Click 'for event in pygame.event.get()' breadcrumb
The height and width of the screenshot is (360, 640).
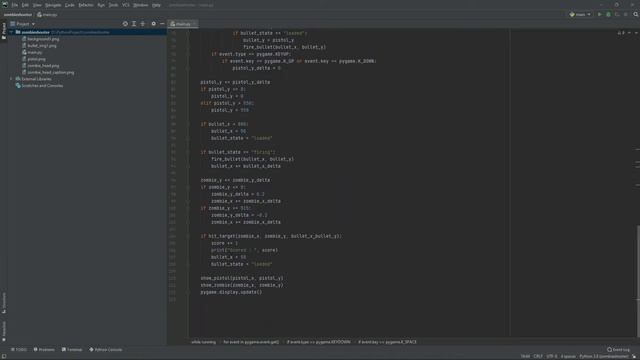(x=251, y=342)
